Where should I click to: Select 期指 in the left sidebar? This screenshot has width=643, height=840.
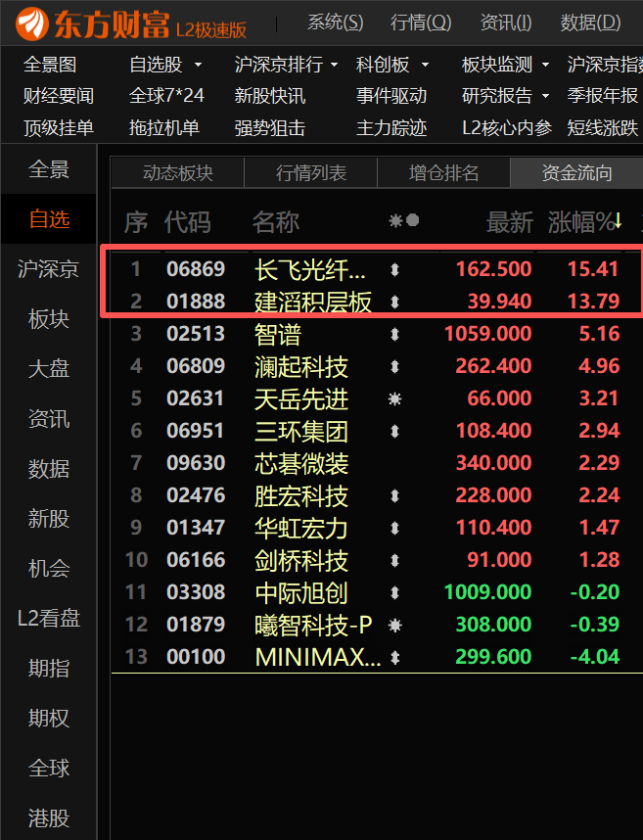(49, 668)
